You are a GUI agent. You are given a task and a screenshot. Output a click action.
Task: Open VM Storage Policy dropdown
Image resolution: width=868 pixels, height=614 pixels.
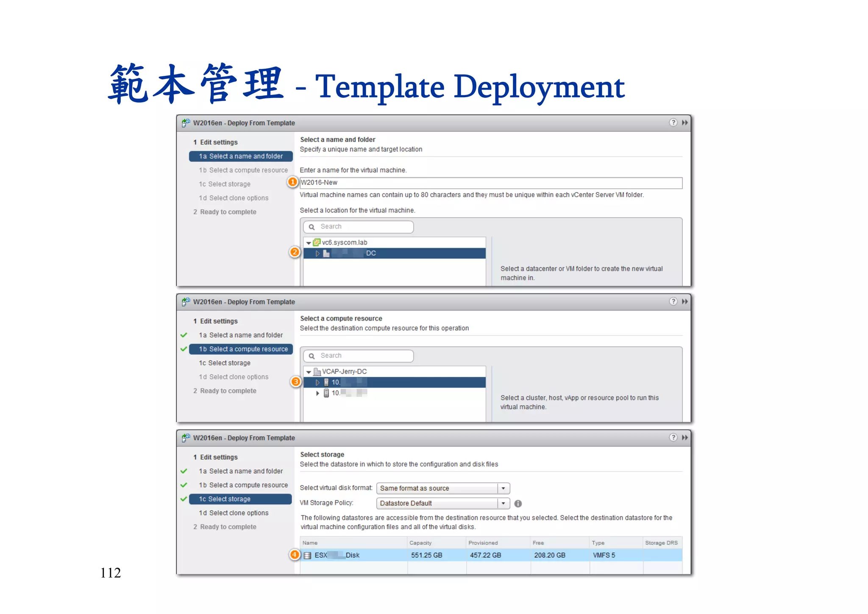coord(503,503)
